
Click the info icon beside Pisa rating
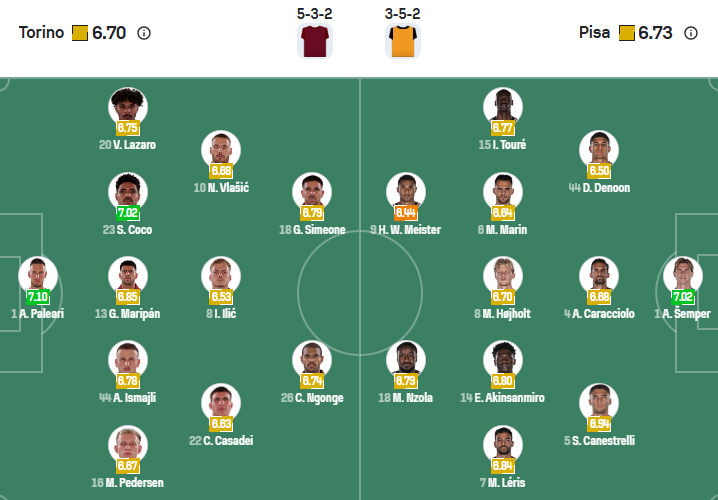click(691, 33)
